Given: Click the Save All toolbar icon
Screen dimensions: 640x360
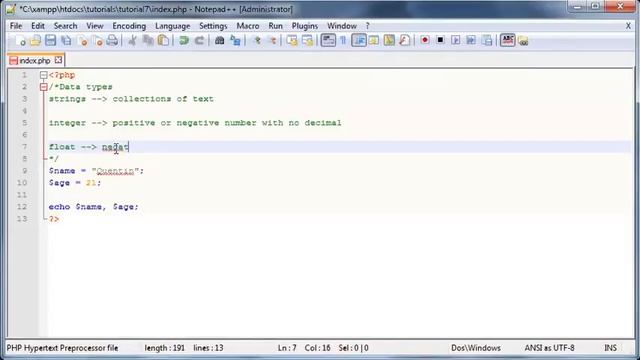Looking at the screenshot, I should [x=66, y=40].
